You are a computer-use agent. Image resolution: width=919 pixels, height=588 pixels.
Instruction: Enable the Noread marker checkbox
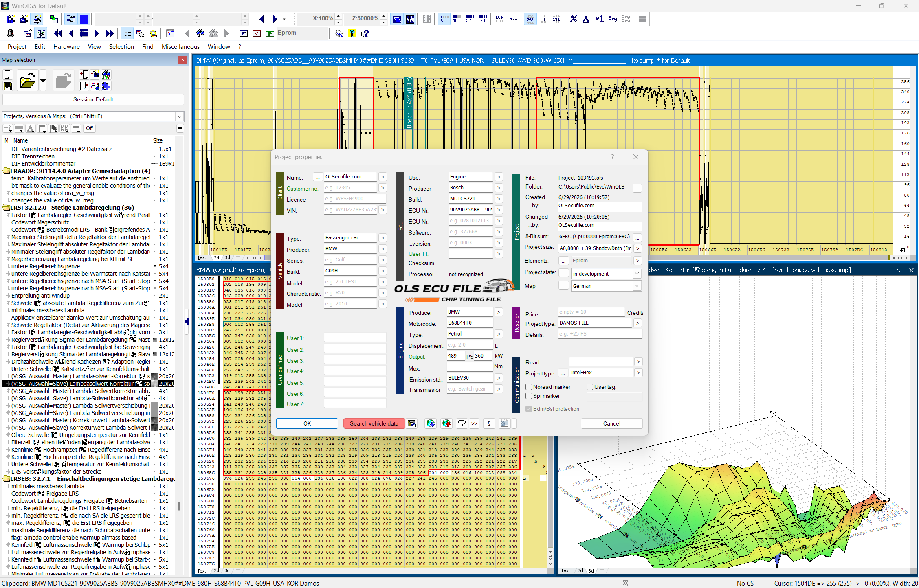[529, 387]
